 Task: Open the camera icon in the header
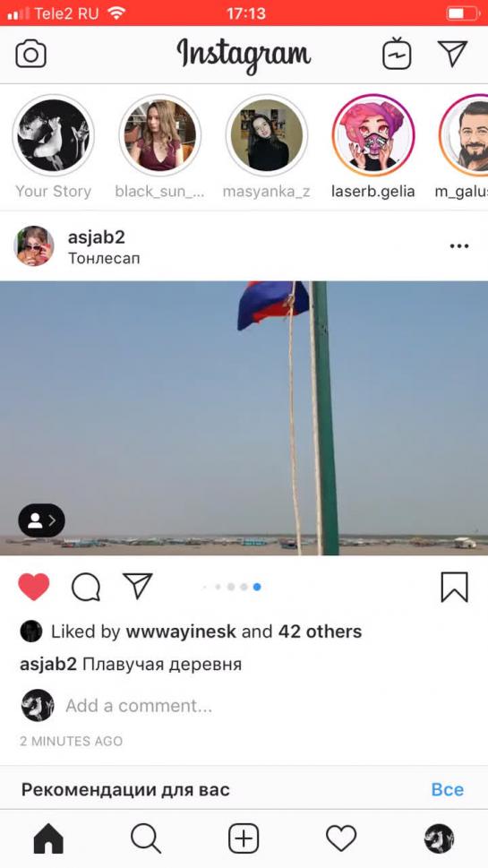(x=31, y=55)
